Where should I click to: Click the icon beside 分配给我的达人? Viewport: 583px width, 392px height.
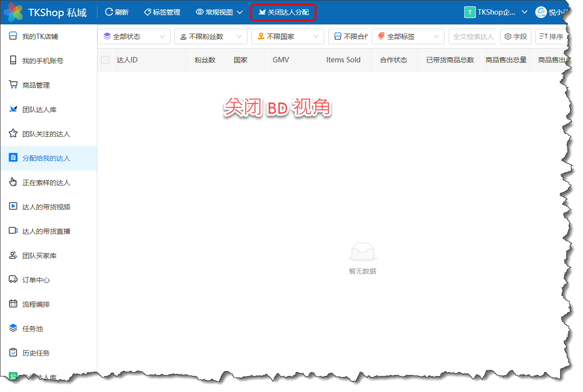click(13, 158)
